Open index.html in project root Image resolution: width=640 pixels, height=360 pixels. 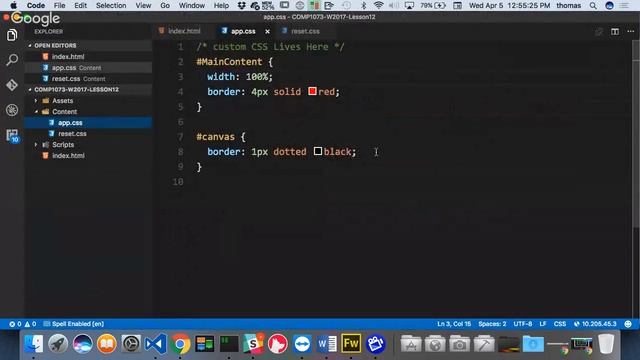tap(68, 156)
